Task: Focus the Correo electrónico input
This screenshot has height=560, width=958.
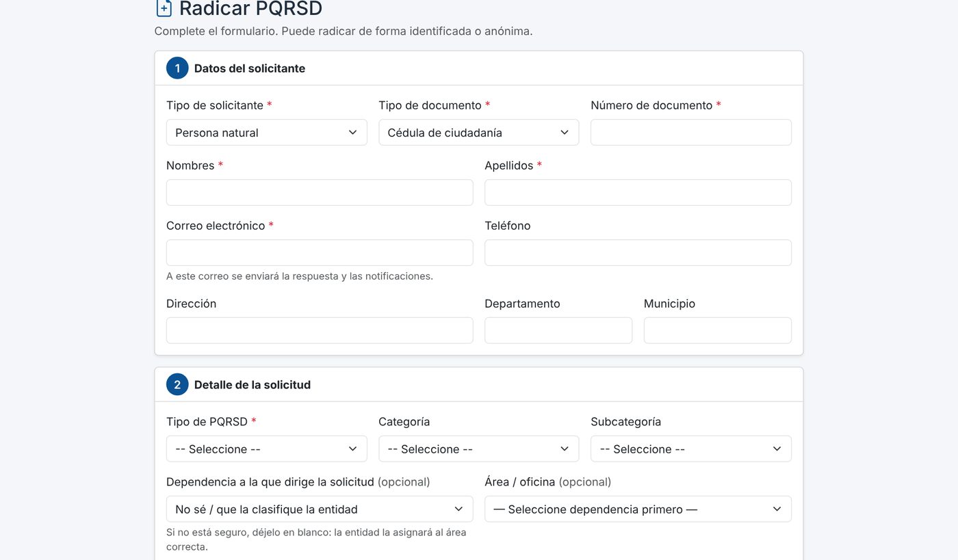Action: coord(320,253)
